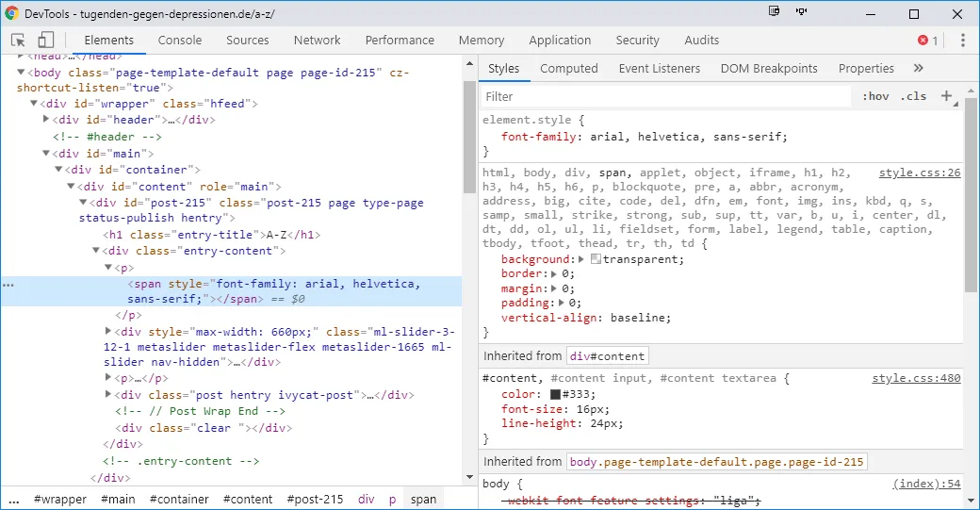Expand the margin shorthand property triangle

pyautogui.click(x=554, y=288)
